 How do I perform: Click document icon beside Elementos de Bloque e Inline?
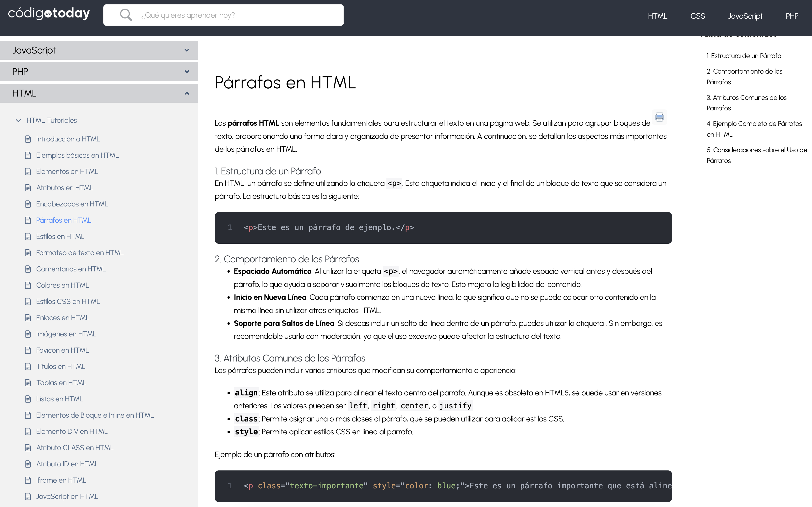[x=28, y=415]
